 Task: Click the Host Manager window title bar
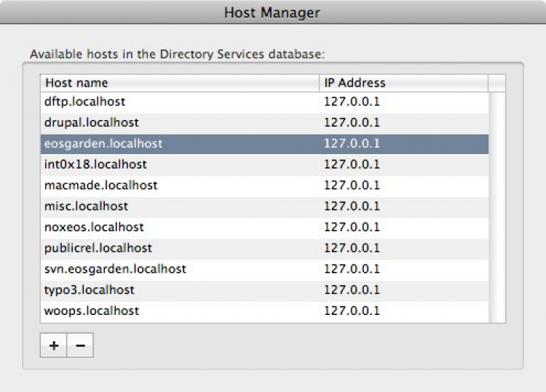272,13
